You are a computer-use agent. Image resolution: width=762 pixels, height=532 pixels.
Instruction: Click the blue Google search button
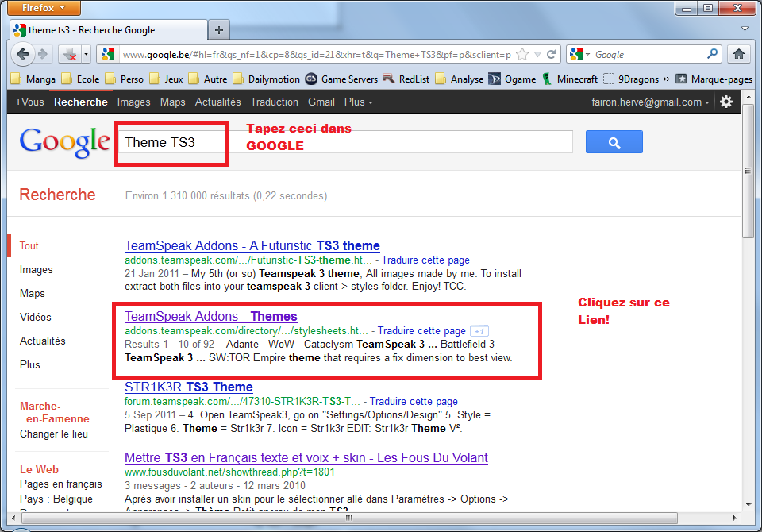click(614, 142)
